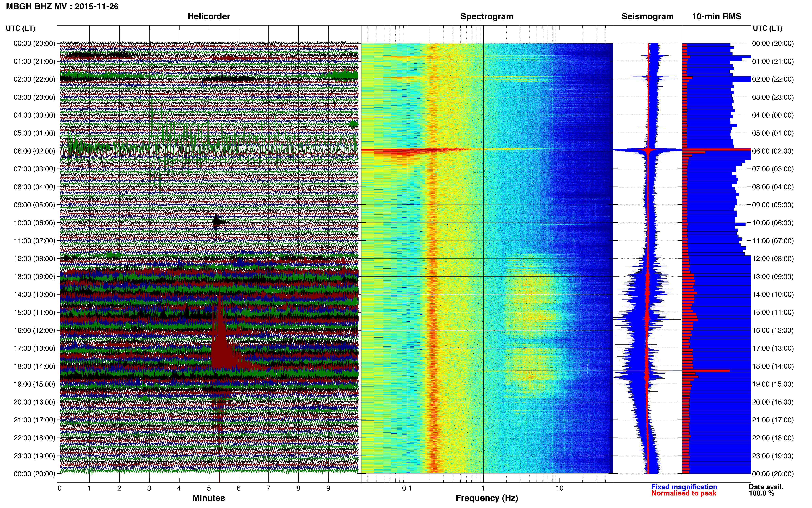Click the red 'Normalised to peak' legend text
Image resolution: width=812 pixels, height=508 pixels.
[x=684, y=493]
